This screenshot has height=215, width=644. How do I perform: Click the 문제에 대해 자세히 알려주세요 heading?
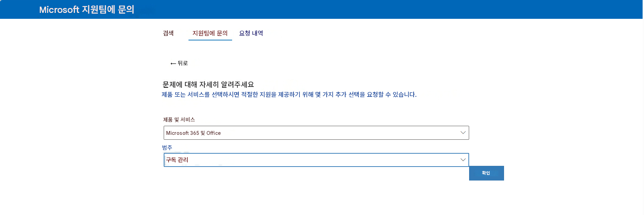(x=208, y=84)
